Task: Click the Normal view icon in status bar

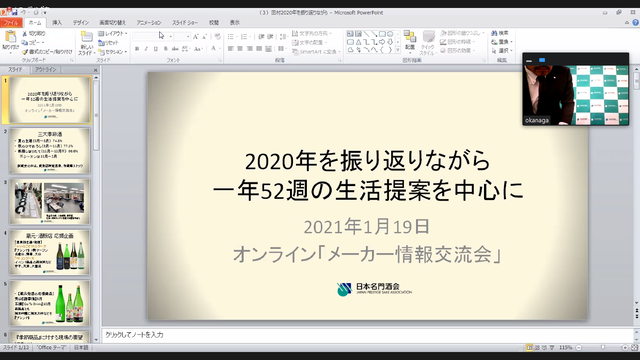Action: point(529,348)
